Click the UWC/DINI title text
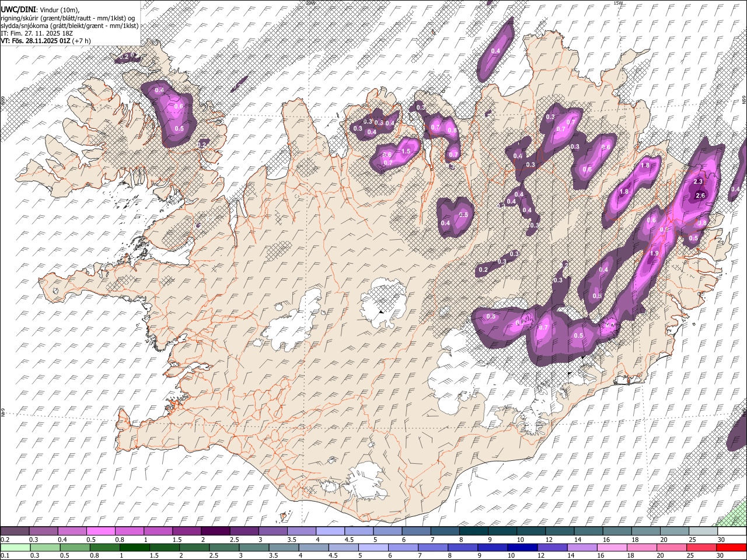This screenshot has height=560, width=747. point(18,10)
